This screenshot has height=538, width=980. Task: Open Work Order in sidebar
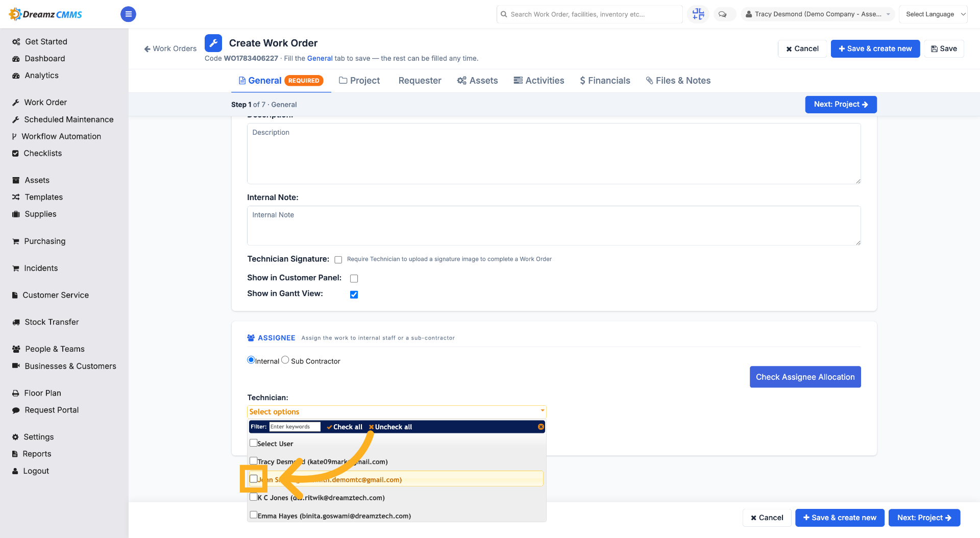coord(45,102)
